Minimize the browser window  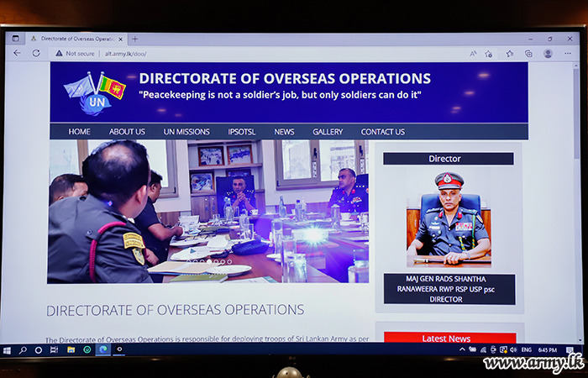tap(531, 39)
